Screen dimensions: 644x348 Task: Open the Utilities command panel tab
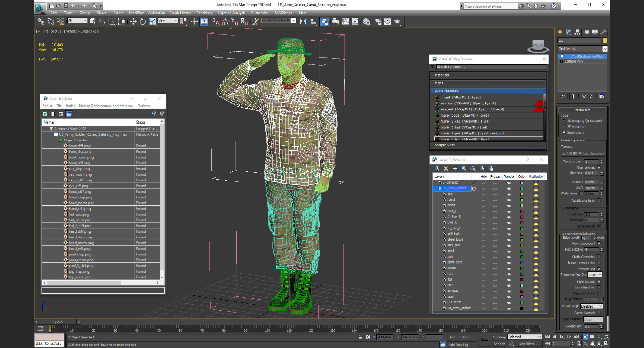[603, 32]
